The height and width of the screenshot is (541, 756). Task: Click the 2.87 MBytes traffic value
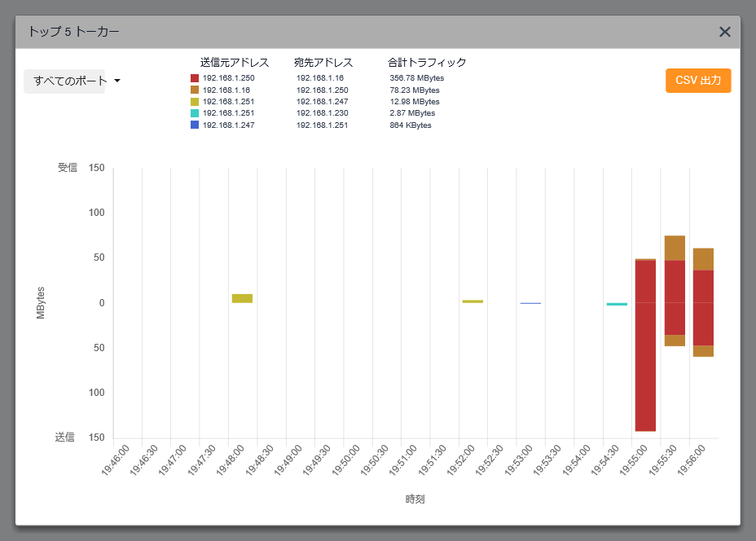[412, 113]
